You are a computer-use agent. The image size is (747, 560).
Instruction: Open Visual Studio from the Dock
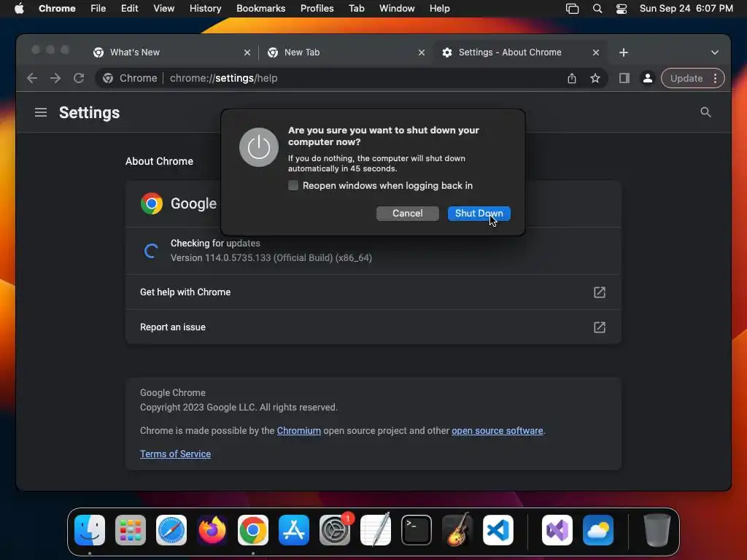point(557,530)
